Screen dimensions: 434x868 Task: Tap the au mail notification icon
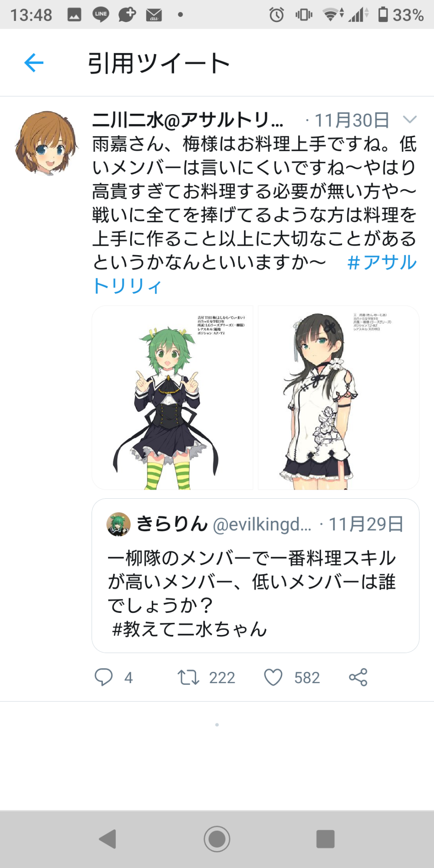click(154, 15)
